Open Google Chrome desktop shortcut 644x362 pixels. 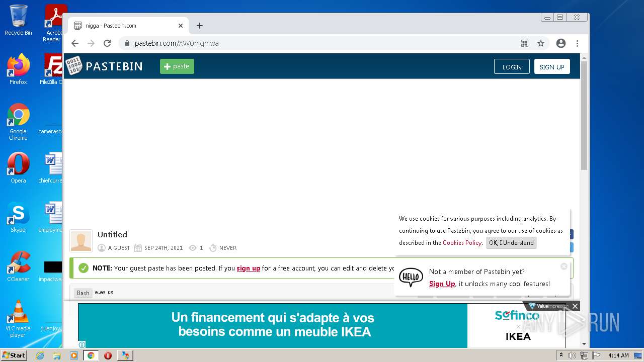pyautogui.click(x=18, y=122)
